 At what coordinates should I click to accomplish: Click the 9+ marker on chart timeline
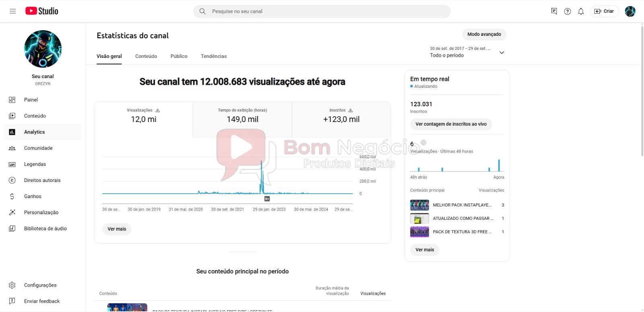coord(267,199)
